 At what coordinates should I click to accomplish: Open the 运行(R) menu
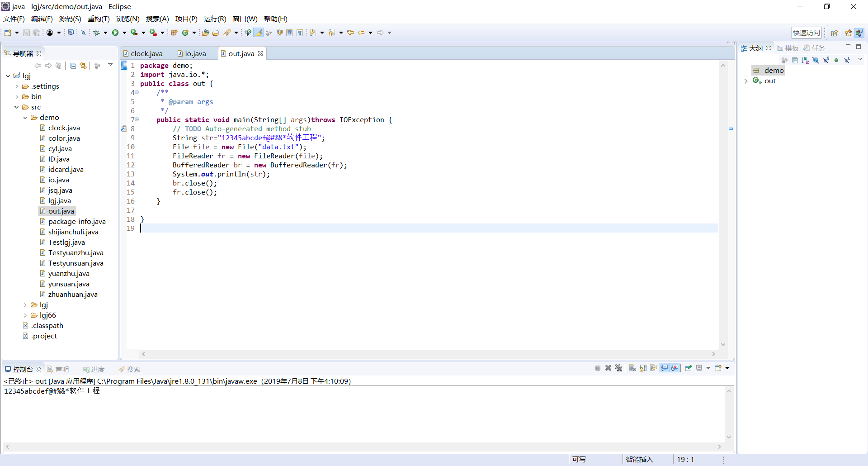pyautogui.click(x=215, y=19)
